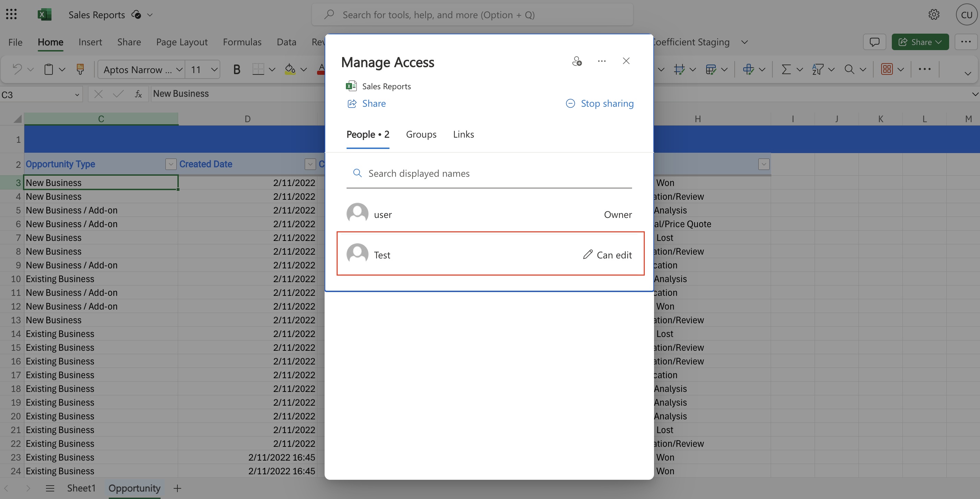Click grant access person-plus icon in dialog
Screen dimensions: 980x499
(577, 61)
